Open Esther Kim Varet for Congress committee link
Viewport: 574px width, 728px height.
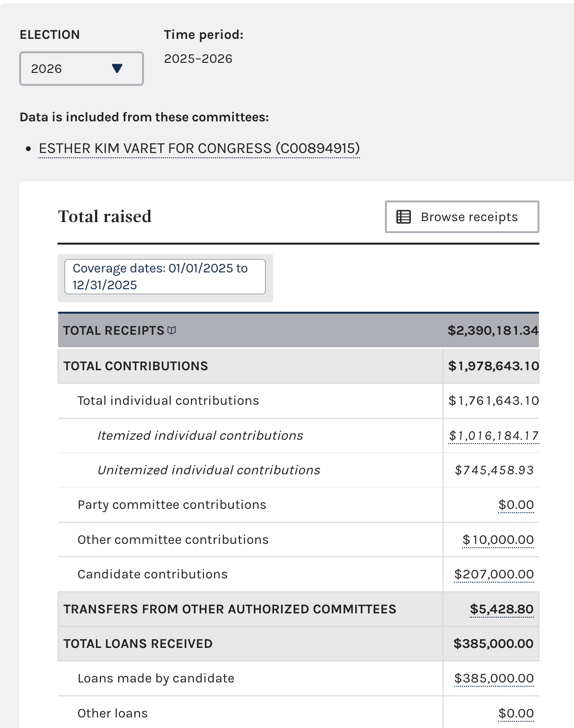[x=199, y=149]
